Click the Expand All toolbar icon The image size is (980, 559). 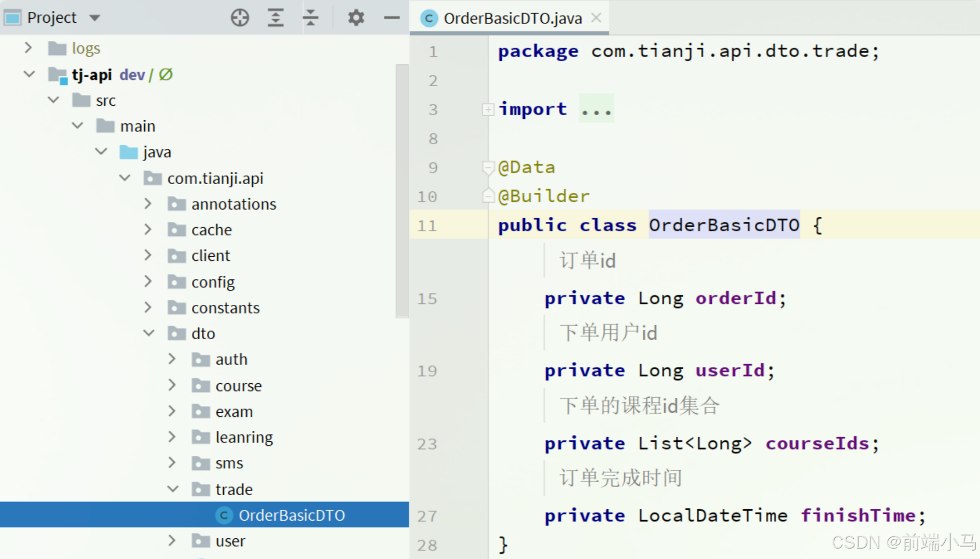click(x=275, y=18)
